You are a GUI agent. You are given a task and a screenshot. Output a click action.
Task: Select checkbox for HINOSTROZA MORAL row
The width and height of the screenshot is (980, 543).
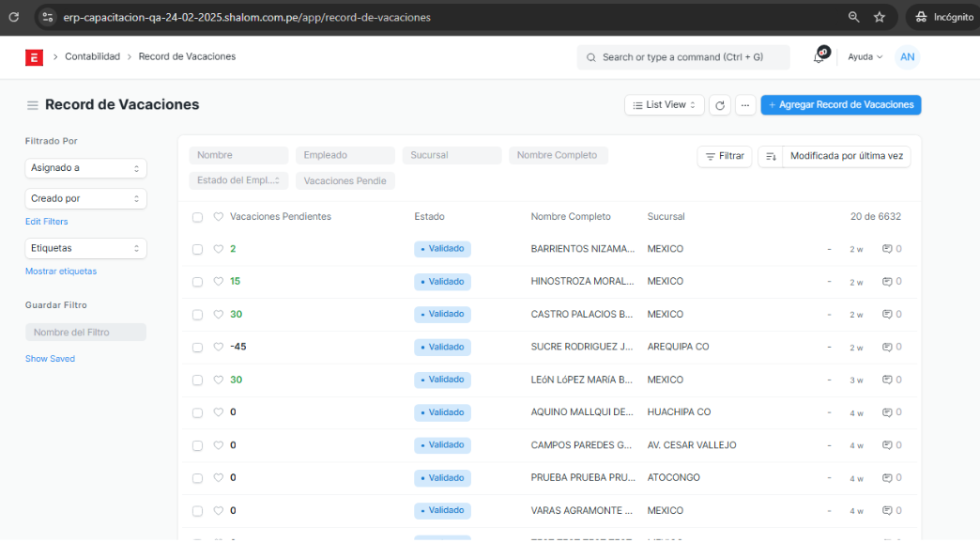[197, 282]
